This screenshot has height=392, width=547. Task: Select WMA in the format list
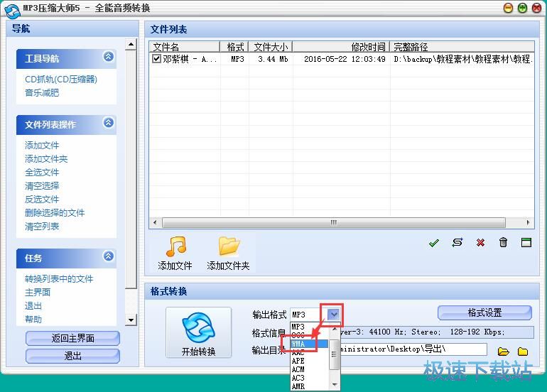tap(309, 344)
